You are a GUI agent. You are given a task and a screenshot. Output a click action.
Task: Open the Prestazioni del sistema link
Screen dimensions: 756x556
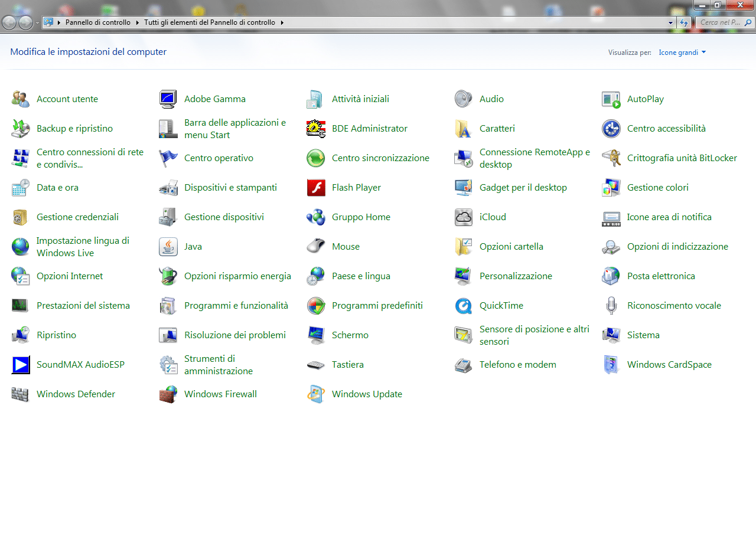[83, 306]
